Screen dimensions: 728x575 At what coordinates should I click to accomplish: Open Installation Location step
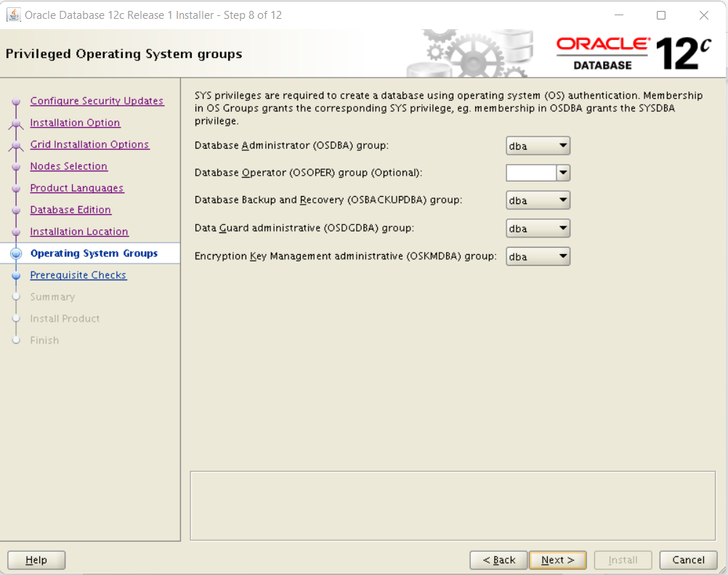click(79, 232)
